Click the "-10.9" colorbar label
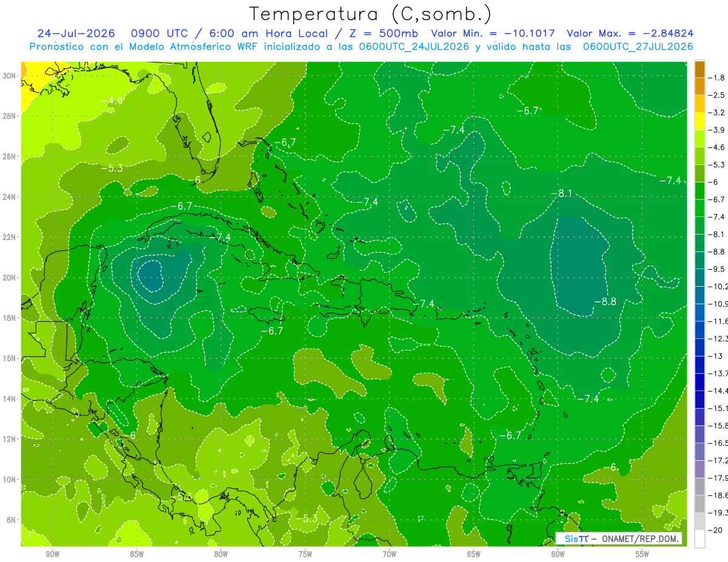Image resolution: width=728 pixels, height=562 pixels. click(x=718, y=303)
